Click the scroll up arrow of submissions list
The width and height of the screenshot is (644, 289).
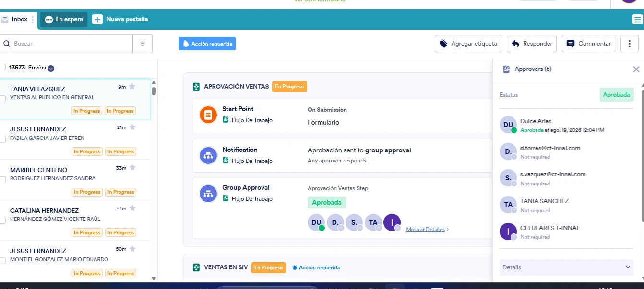coord(154,82)
